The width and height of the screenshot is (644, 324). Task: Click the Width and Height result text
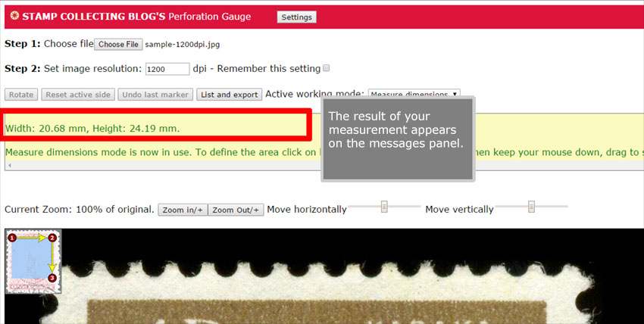[x=92, y=128]
